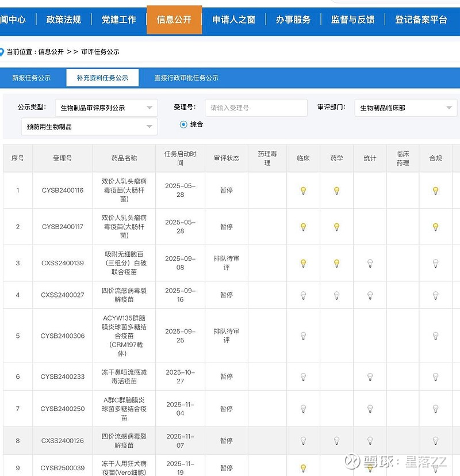
Task: Open the 生物制品临床部 department dropdown
Action: (x=406, y=108)
